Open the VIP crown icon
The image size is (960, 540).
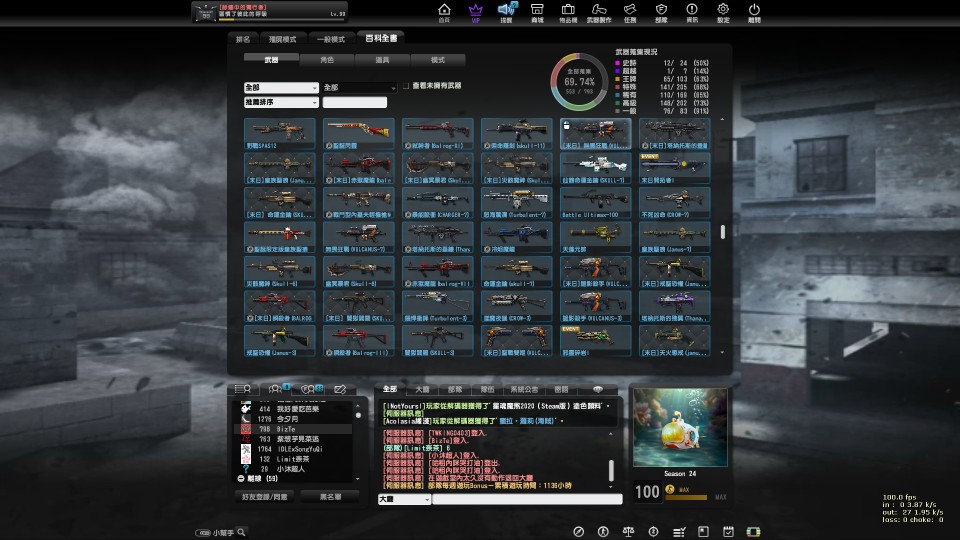click(475, 10)
